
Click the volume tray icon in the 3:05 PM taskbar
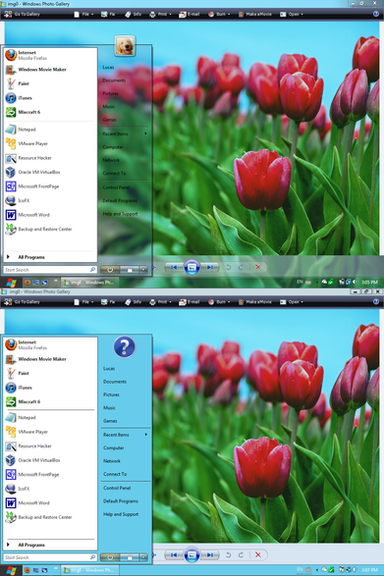pos(354,282)
